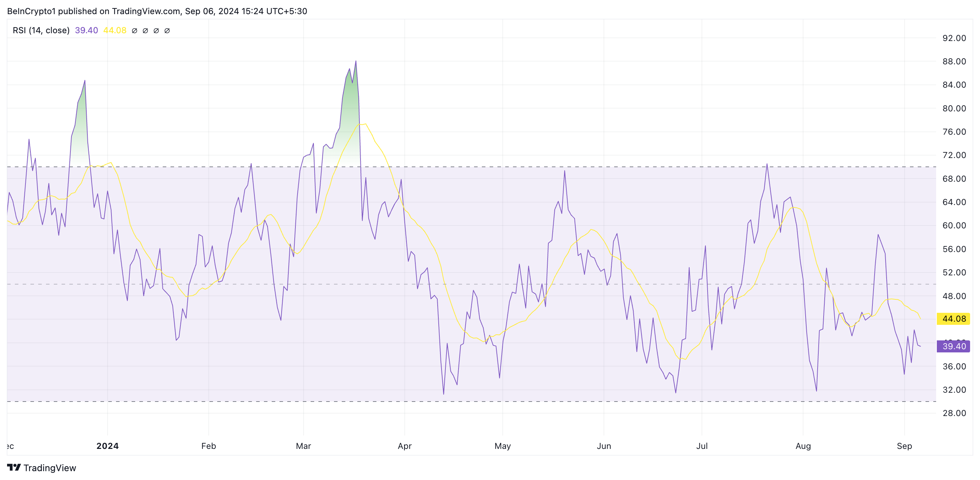
Task: Click the third ∅ symbol in RSI legend
Action: (x=156, y=31)
